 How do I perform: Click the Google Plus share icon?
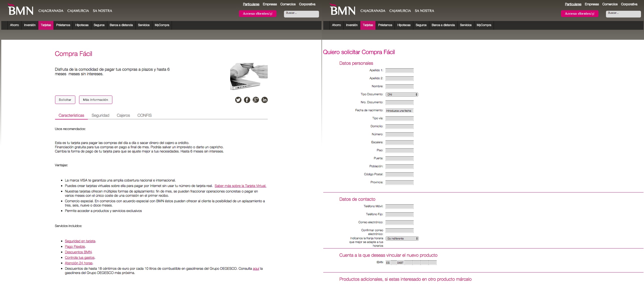(256, 100)
